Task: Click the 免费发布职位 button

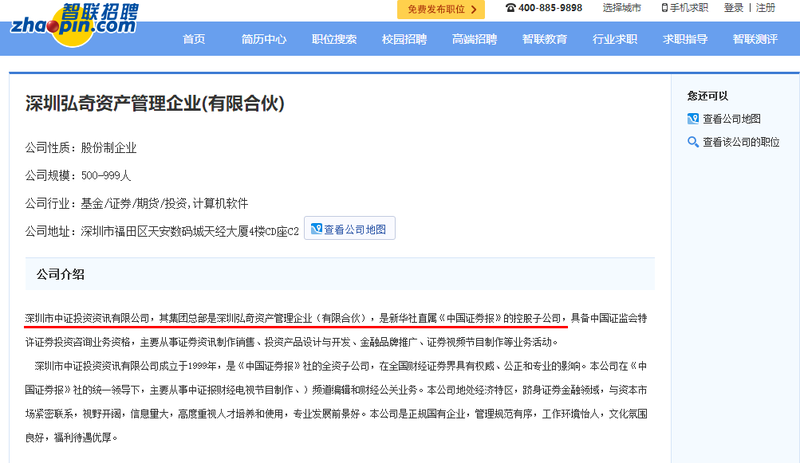Action: (x=441, y=9)
